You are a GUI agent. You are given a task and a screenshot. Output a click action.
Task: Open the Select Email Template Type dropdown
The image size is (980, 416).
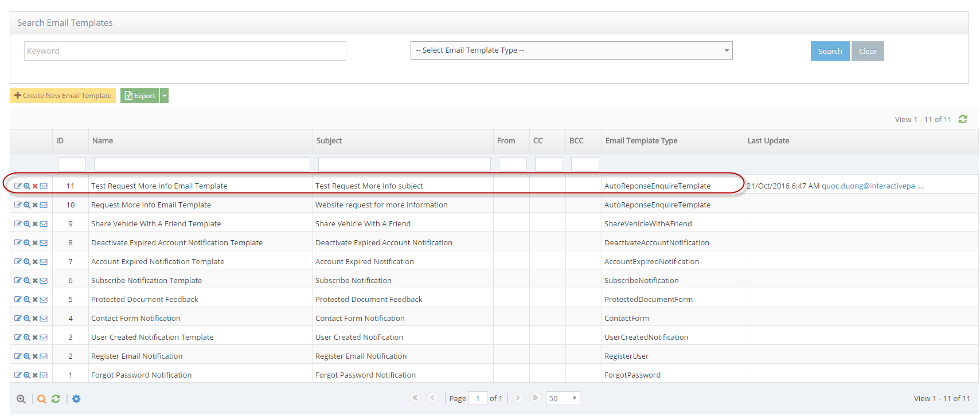[571, 50]
